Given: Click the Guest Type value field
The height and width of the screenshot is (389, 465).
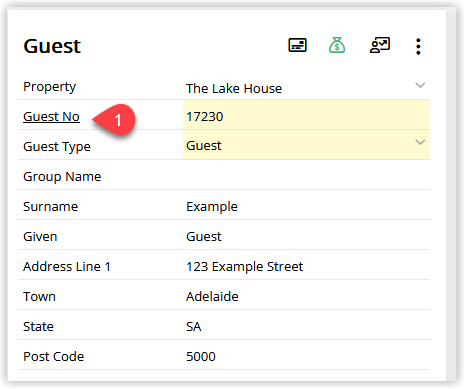Looking at the screenshot, I should pos(306,145).
